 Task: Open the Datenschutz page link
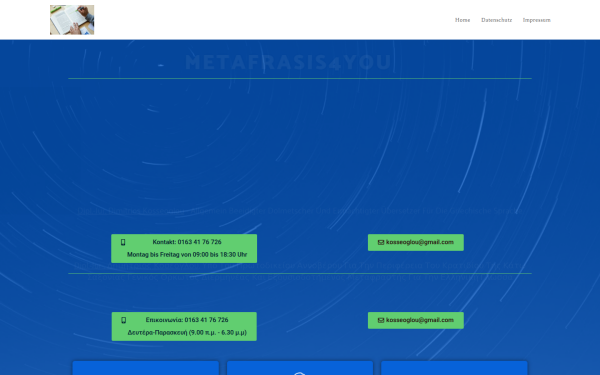pyautogui.click(x=496, y=20)
